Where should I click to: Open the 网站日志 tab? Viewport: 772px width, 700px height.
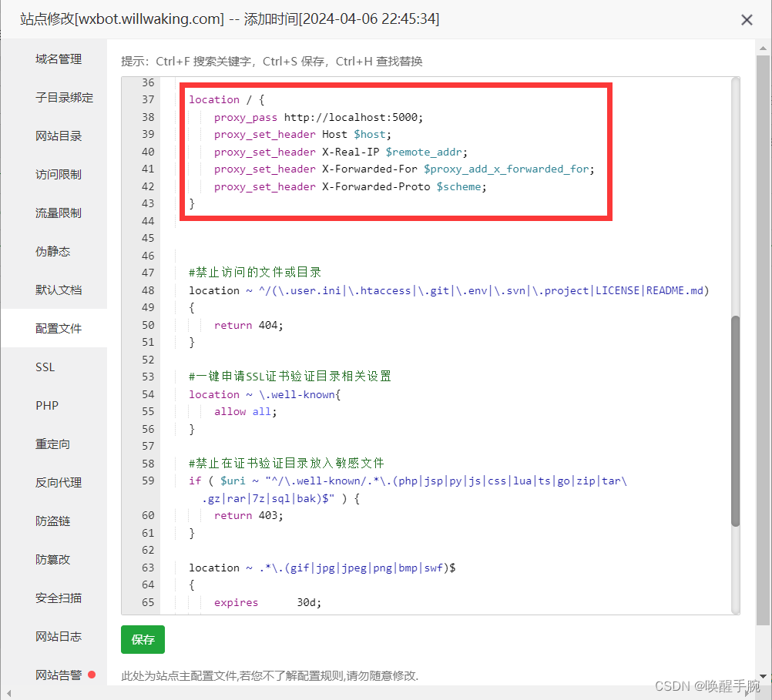59,636
